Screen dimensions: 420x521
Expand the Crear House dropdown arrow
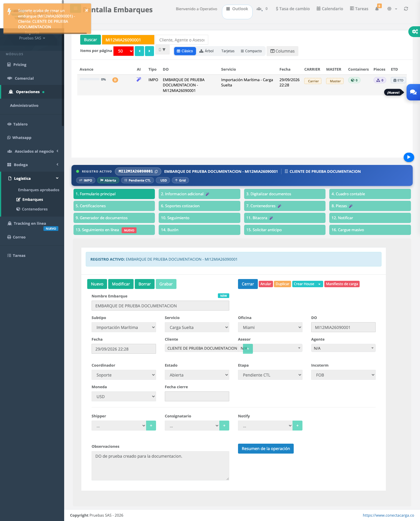pos(319,284)
